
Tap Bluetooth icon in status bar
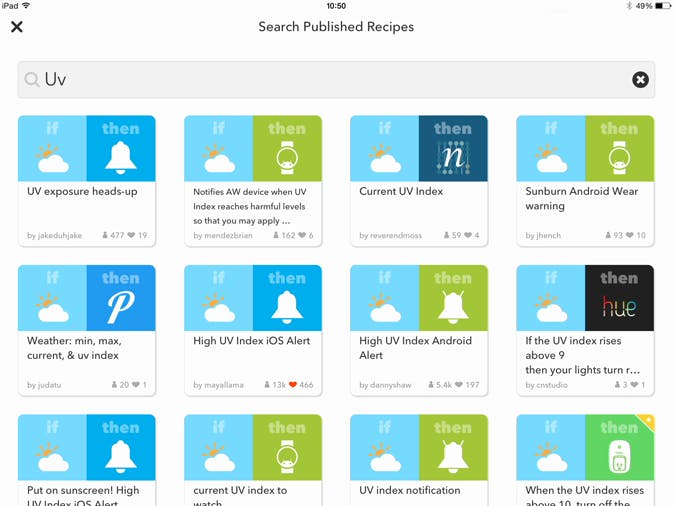pos(629,6)
